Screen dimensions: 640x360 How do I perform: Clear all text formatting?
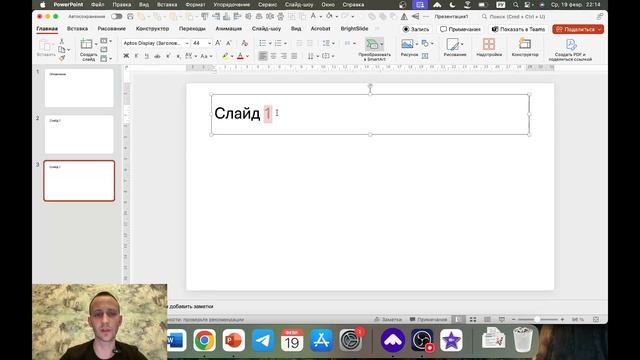(x=244, y=43)
